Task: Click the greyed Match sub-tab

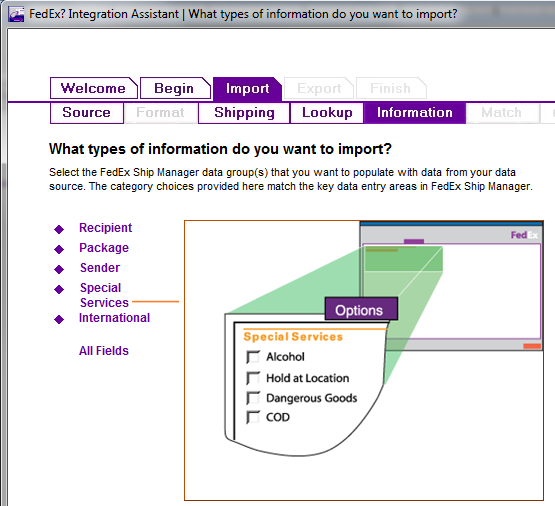Action: 502,113
